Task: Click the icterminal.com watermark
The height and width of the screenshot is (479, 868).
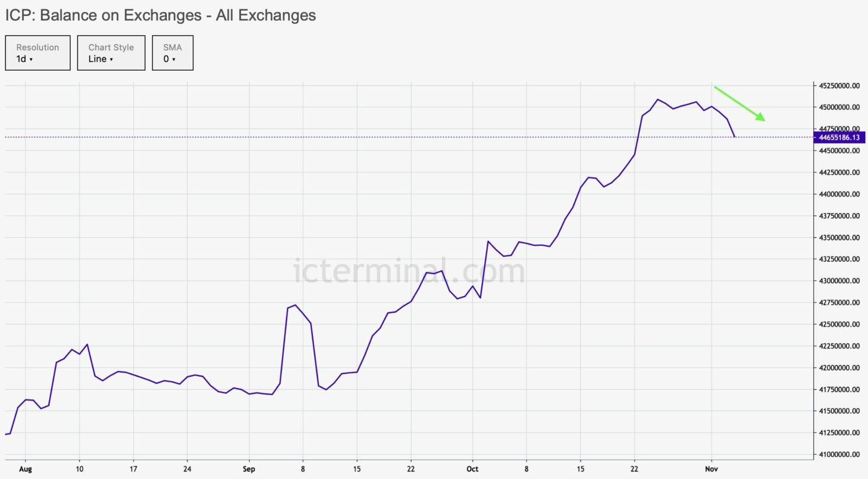Action: [409, 271]
